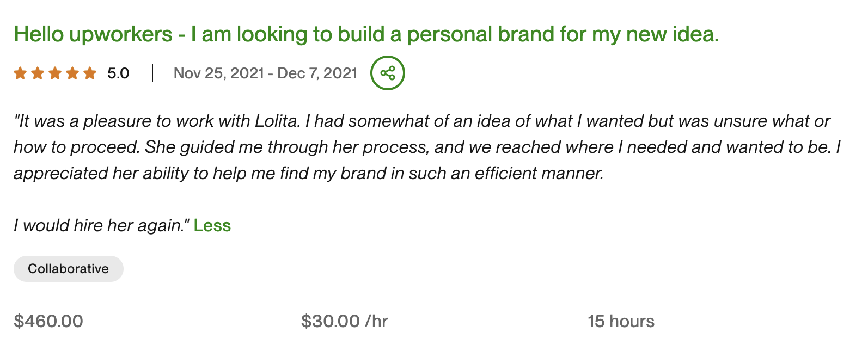Select the $30.00 /hr rate text

[345, 321]
